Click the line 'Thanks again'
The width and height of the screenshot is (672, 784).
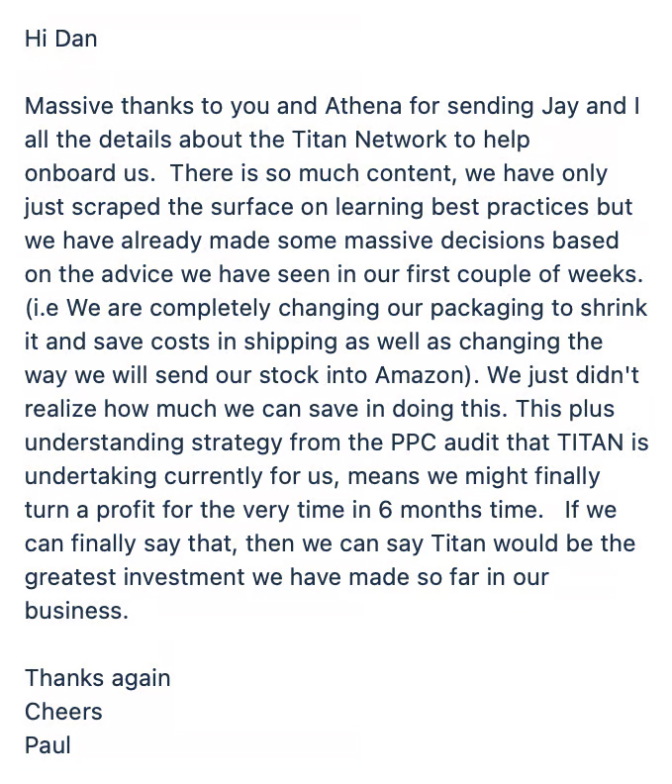(98, 678)
